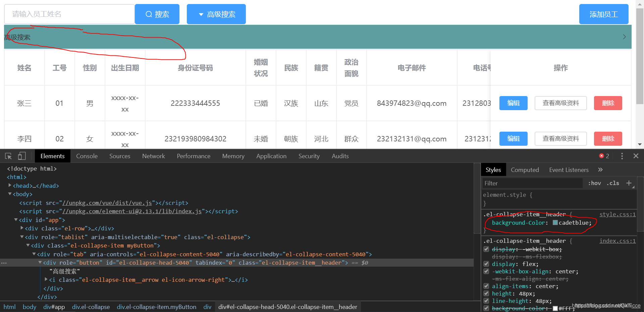Screen dimensions: 644x312
Task: Expand the 高级搜索 collapse arrow on right
Action: point(624,37)
